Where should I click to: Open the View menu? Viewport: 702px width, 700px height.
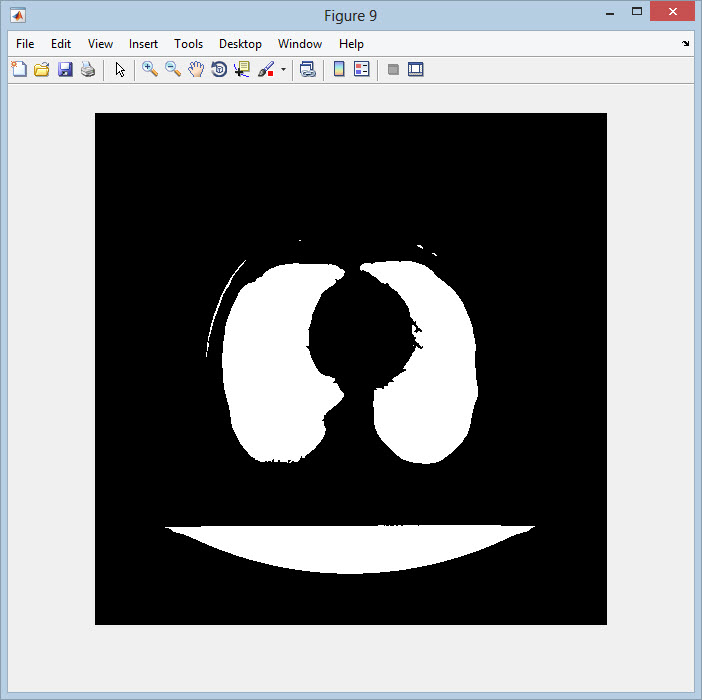[100, 44]
